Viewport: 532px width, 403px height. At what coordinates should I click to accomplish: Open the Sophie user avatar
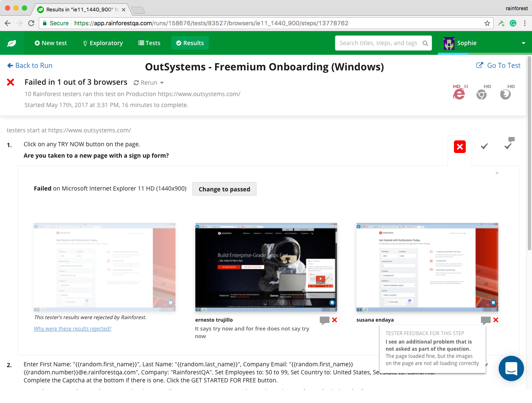(x=449, y=43)
